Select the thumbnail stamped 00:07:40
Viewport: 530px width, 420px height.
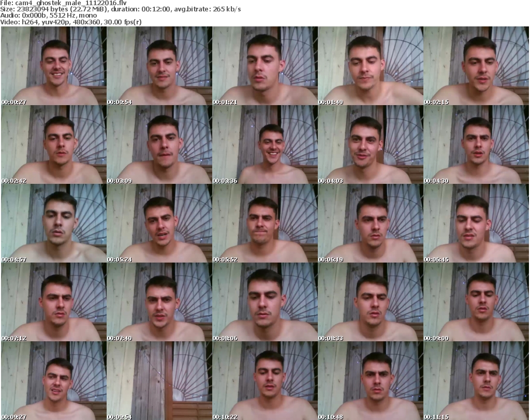pyautogui.click(x=159, y=302)
